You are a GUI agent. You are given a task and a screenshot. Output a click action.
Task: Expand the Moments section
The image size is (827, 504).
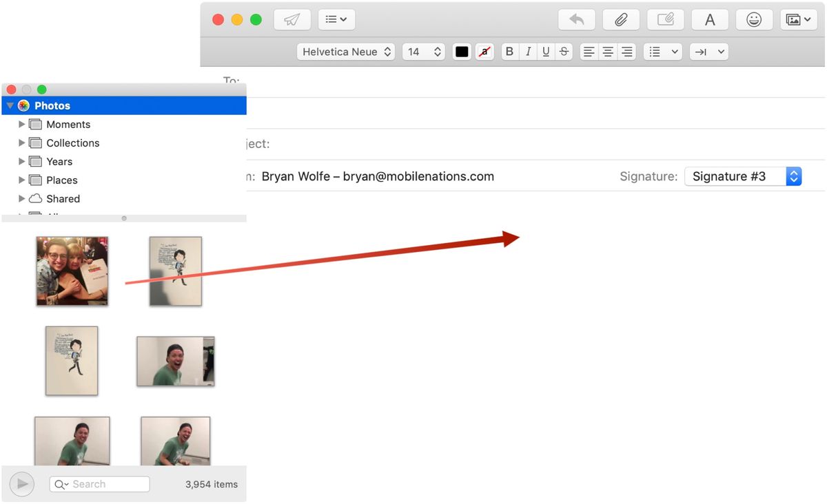21,124
